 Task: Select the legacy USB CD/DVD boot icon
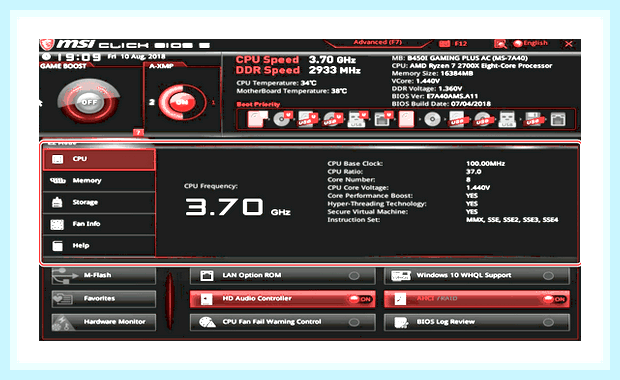tap(482, 119)
